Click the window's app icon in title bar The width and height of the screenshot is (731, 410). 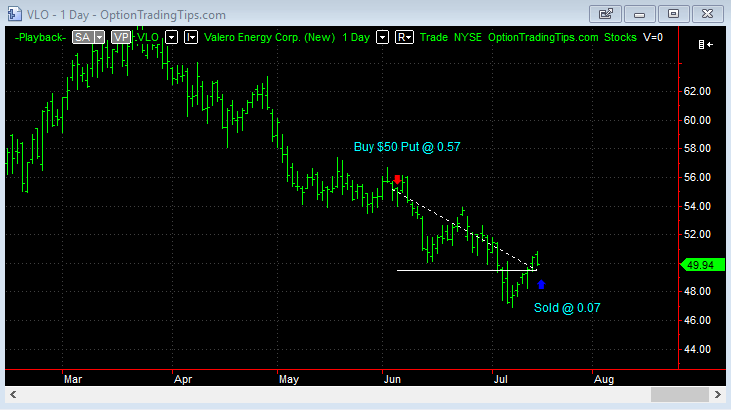click(15, 14)
